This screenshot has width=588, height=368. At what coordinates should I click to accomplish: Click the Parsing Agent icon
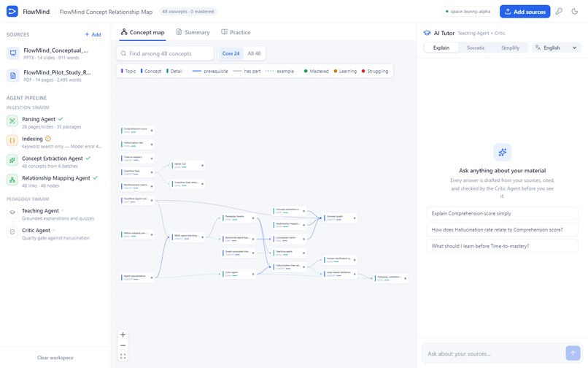(12, 121)
